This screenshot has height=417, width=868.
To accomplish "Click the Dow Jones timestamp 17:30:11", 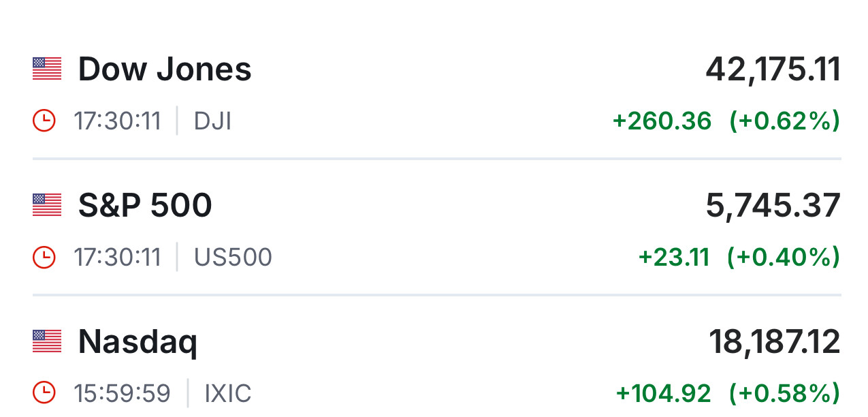I will (x=118, y=121).
